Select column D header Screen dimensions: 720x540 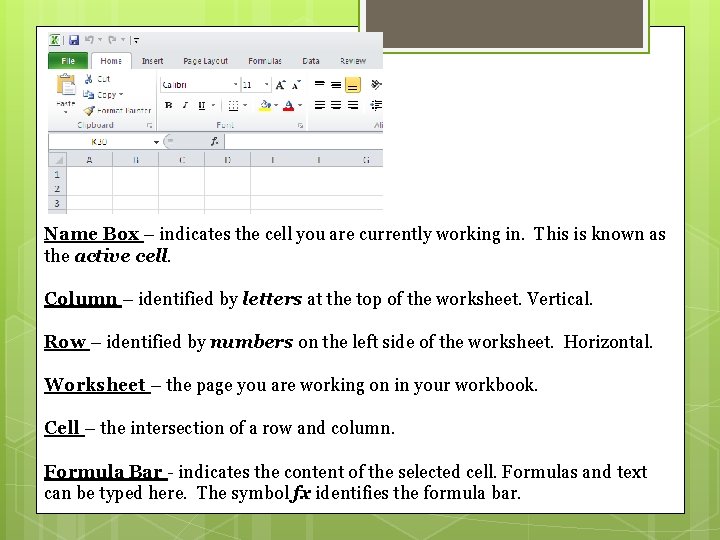(227, 160)
